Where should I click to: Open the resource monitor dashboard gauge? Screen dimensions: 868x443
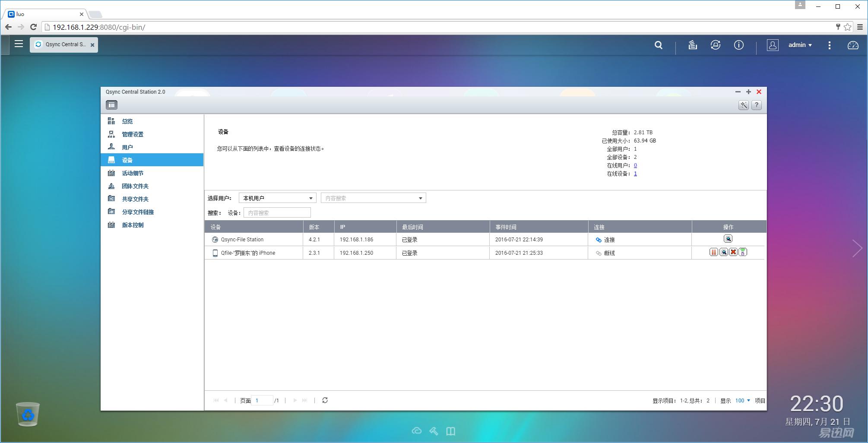pyautogui.click(x=853, y=45)
